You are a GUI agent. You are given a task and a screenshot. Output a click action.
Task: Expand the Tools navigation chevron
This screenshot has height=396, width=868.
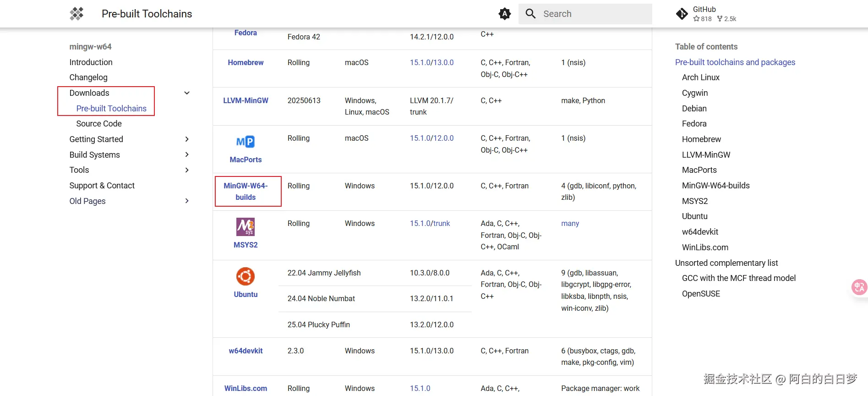187,170
